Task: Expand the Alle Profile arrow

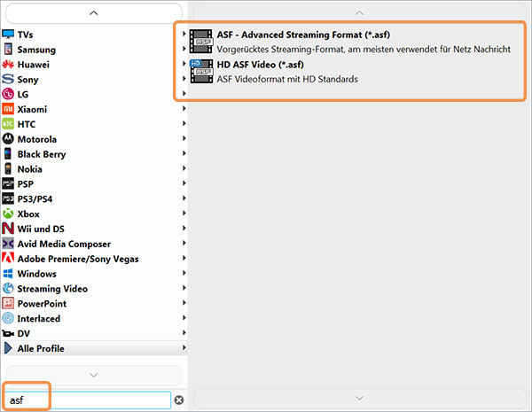Action: tap(184, 347)
